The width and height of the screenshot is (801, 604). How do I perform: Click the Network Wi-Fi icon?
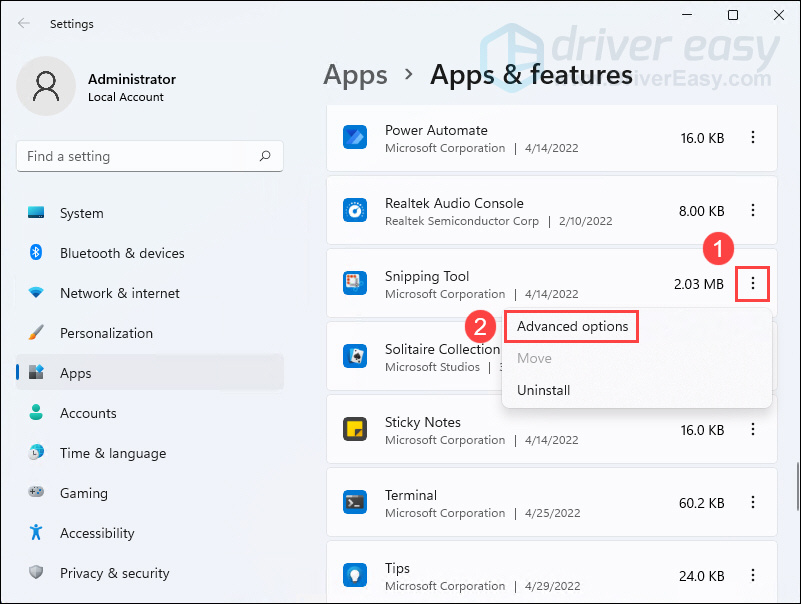click(x=36, y=292)
